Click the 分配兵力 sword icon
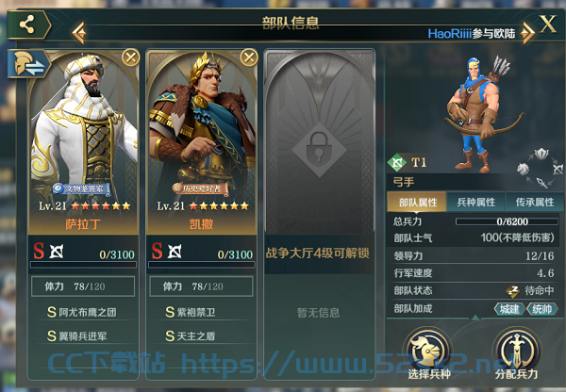Viewport: 566px width, 392px height. [x=517, y=350]
